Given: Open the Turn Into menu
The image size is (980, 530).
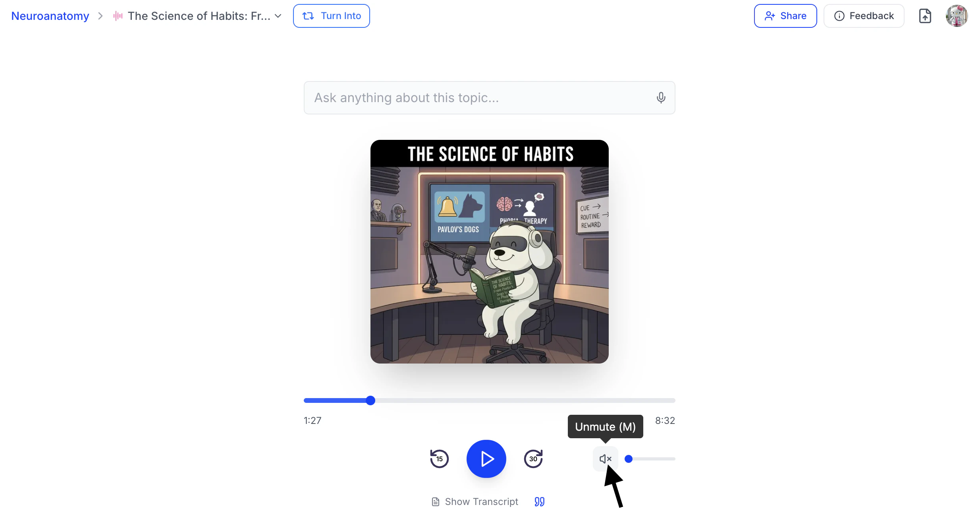Looking at the screenshot, I should [332, 16].
